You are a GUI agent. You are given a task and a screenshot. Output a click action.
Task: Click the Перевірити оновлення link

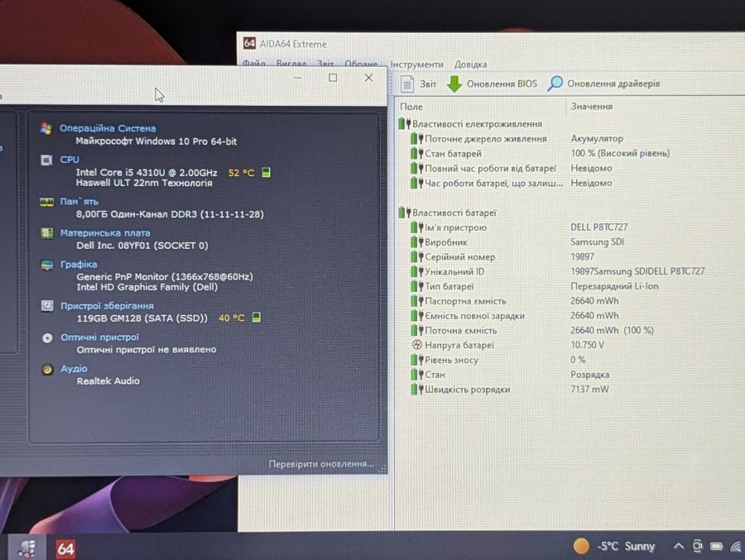click(321, 463)
